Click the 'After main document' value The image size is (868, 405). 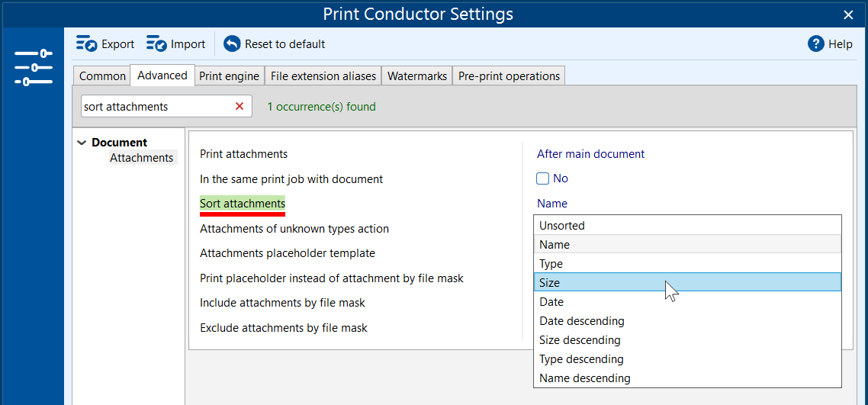pyautogui.click(x=590, y=154)
